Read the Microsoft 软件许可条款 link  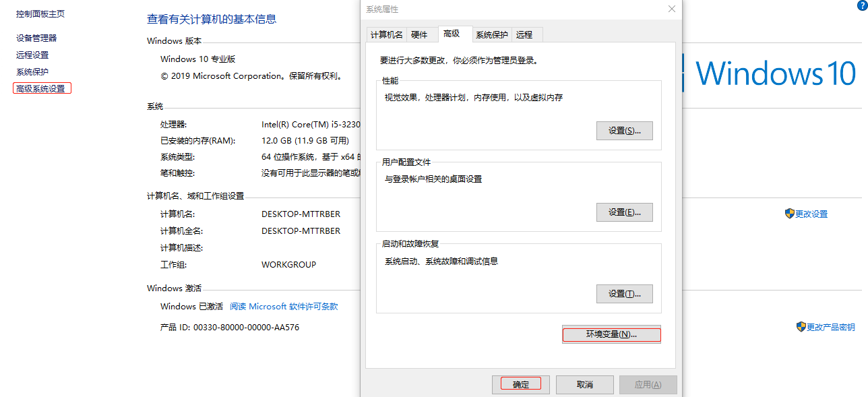coord(284,306)
